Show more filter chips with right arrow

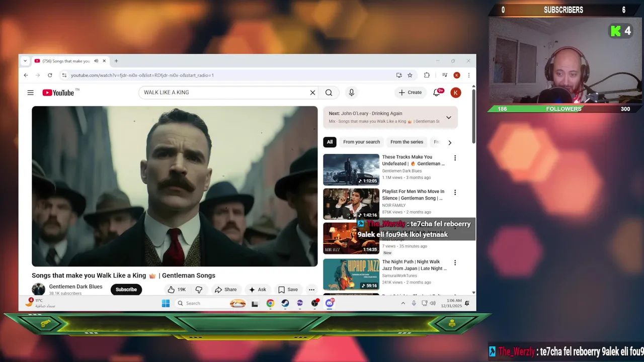pos(450,142)
